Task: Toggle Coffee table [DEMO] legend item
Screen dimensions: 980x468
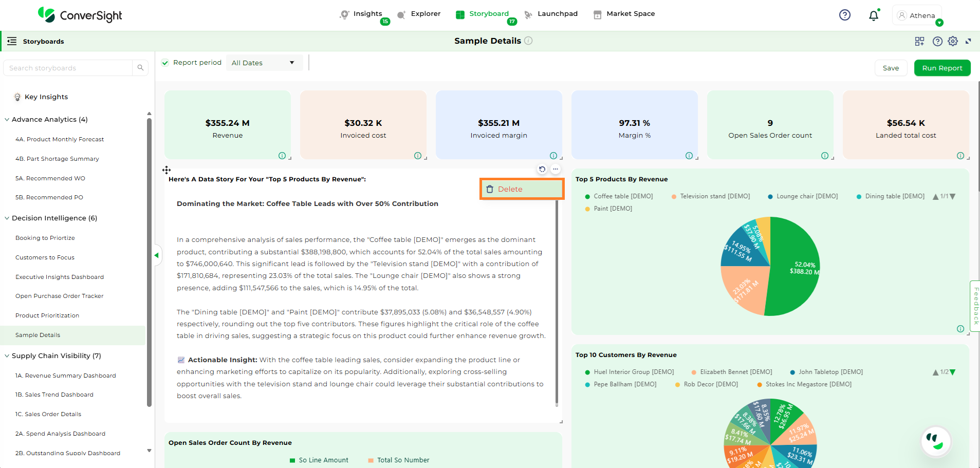Action: (619, 196)
